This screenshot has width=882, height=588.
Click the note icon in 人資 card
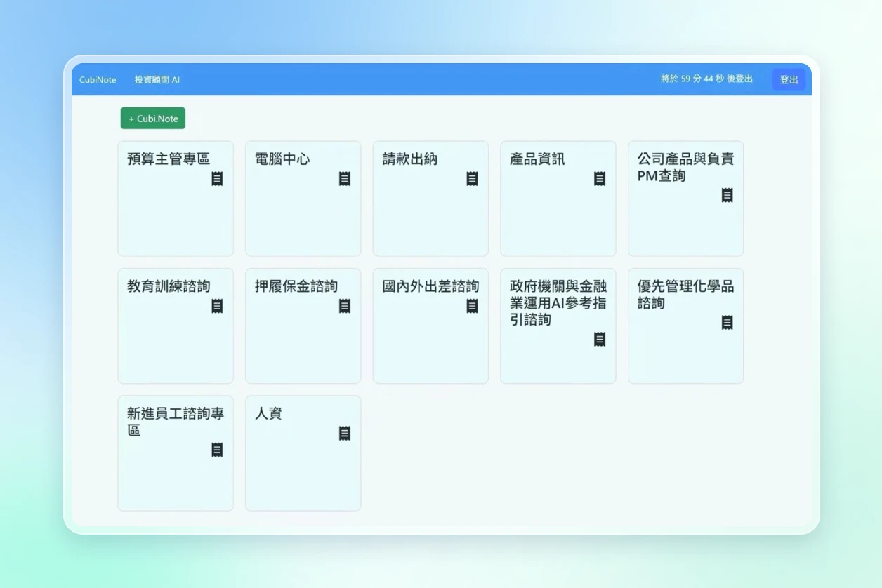click(x=345, y=434)
